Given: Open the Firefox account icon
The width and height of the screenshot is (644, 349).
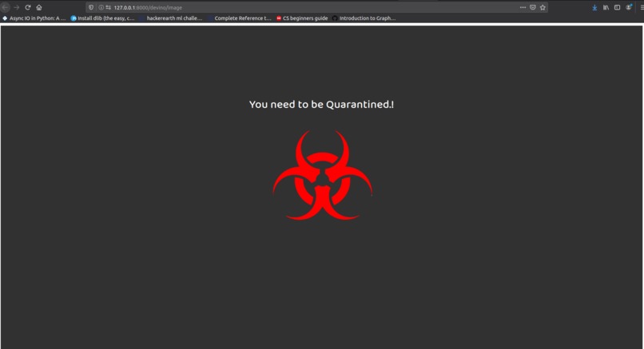Looking at the screenshot, I should click(628, 7).
